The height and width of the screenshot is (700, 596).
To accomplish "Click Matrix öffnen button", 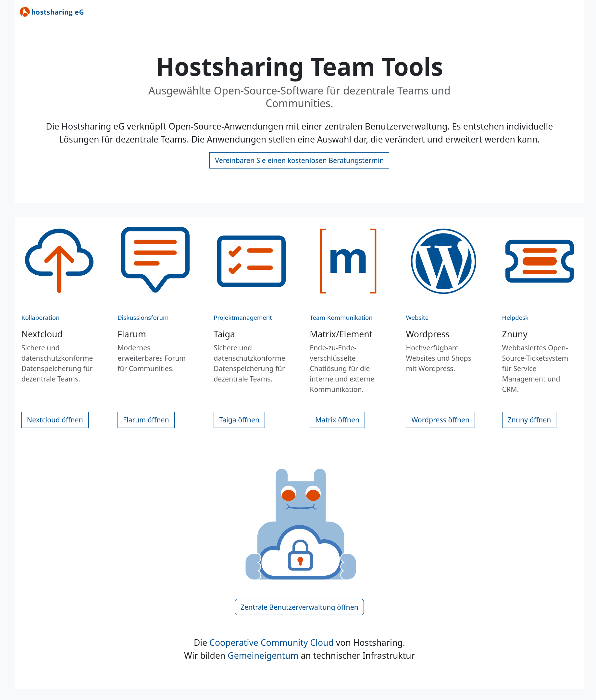I will pos(337,420).
